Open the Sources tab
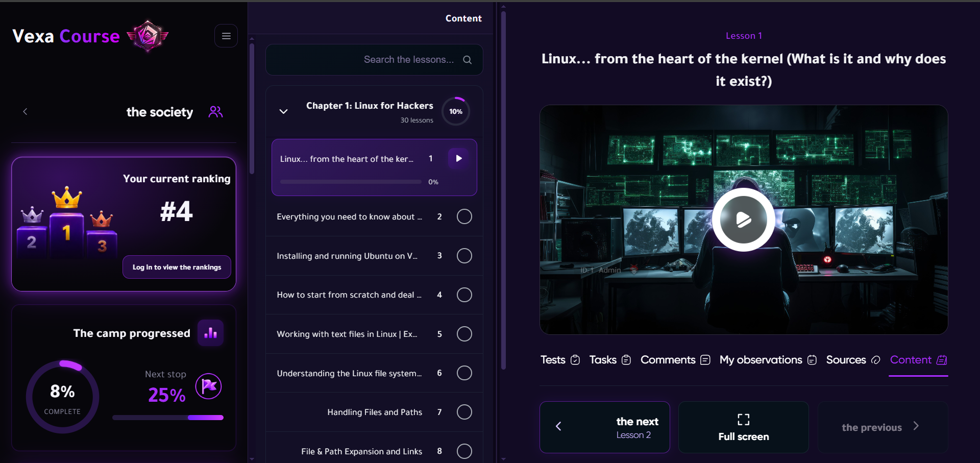This screenshot has width=980, height=463. (x=853, y=360)
